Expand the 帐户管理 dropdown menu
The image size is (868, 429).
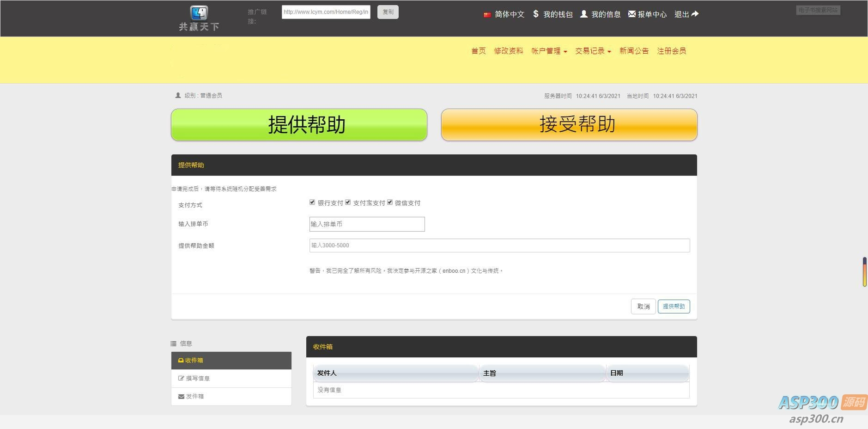click(x=549, y=51)
